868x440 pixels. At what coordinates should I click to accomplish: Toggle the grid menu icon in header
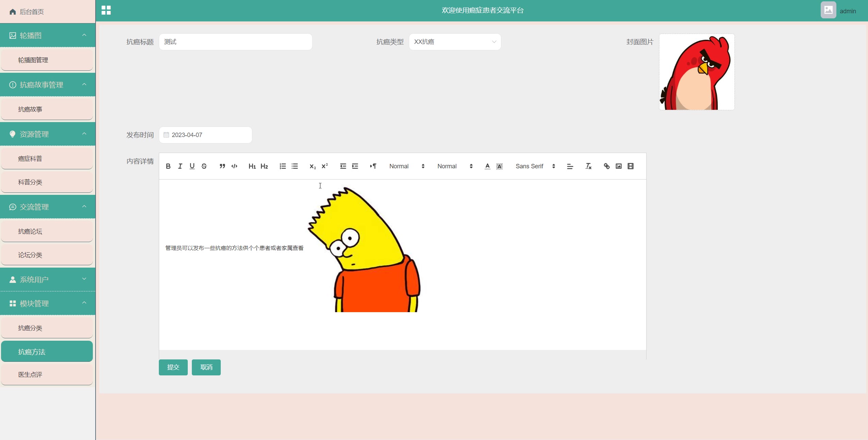tap(106, 10)
